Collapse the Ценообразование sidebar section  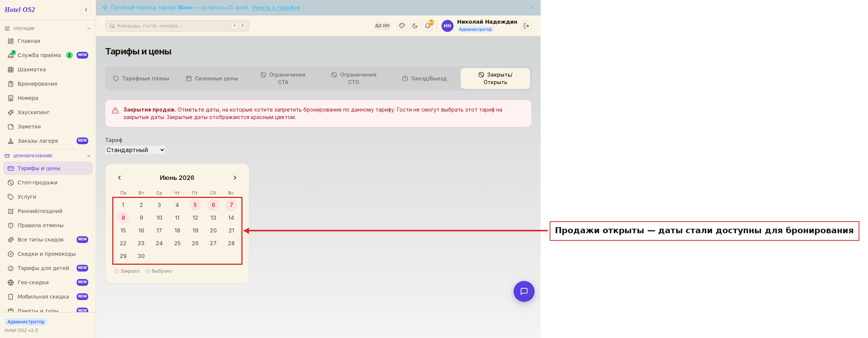pyautogui.click(x=89, y=156)
